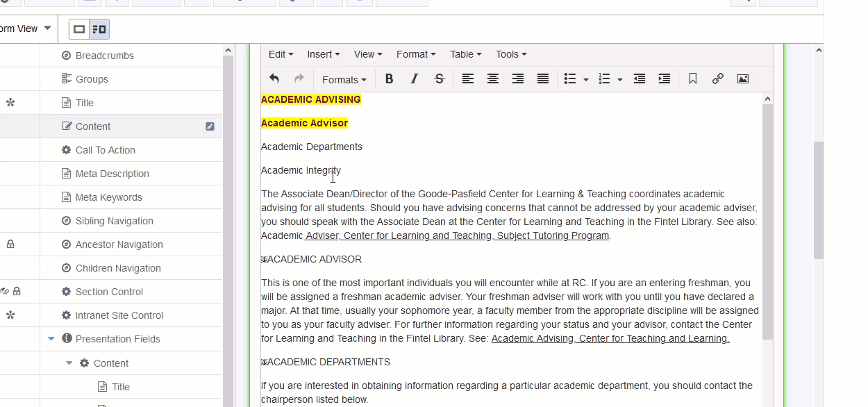This screenshot has width=868, height=407.
Task: Click the asterisk beside Intranet Site Control
Action: tap(10, 315)
